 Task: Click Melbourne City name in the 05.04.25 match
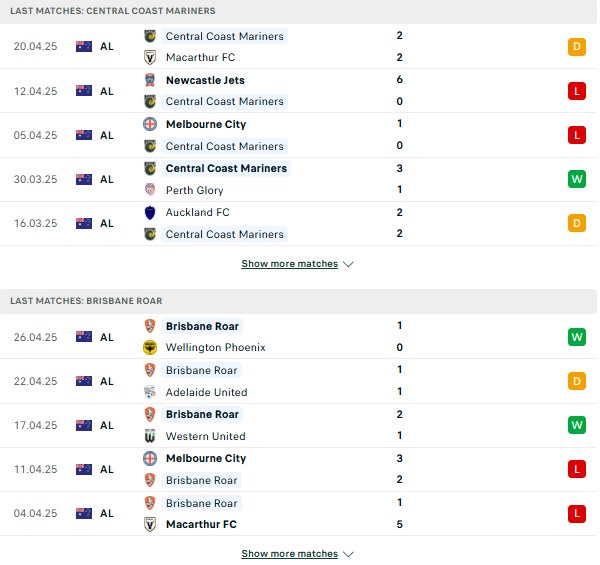[206, 124]
